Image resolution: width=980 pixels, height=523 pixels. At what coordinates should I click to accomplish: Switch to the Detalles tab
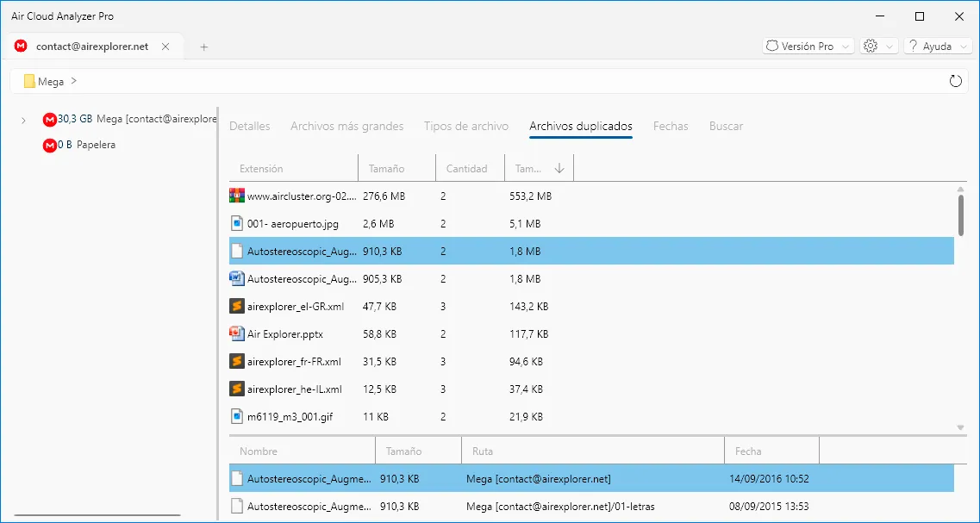[249, 126]
